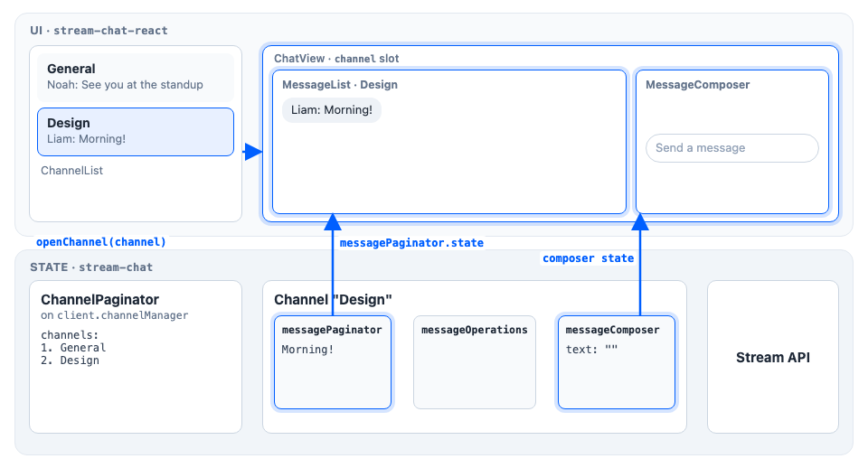This screenshot has width=868, height=468.
Task: Click the Liam: Morning! message bubble
Action: tap(332, 110)
